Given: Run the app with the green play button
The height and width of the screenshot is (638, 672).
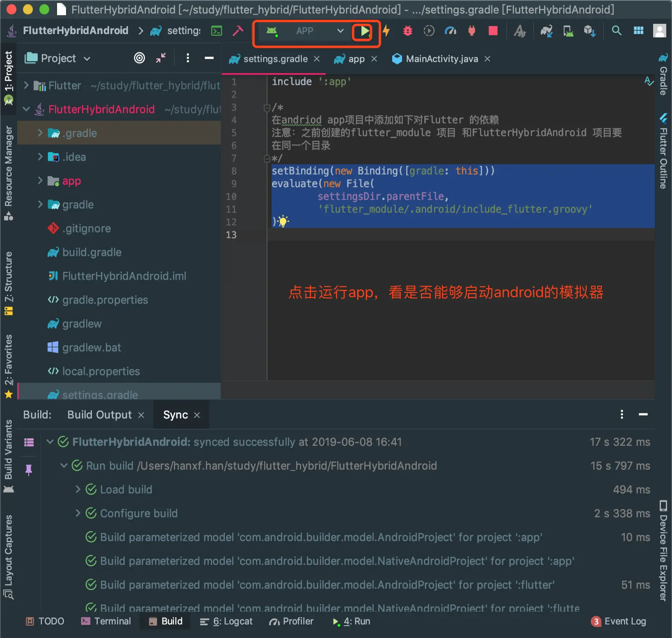Looking at the screenshot, I should [364, 31].
